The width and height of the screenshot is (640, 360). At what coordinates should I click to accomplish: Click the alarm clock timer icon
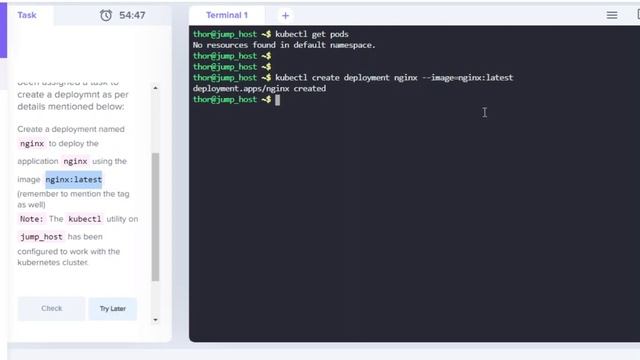click(x=106, y=16)
